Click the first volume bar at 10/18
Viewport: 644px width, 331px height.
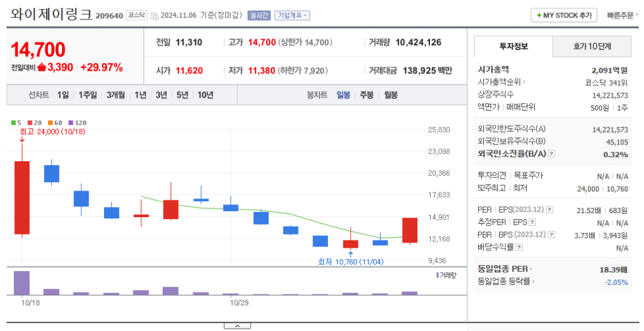click(22, 283)
